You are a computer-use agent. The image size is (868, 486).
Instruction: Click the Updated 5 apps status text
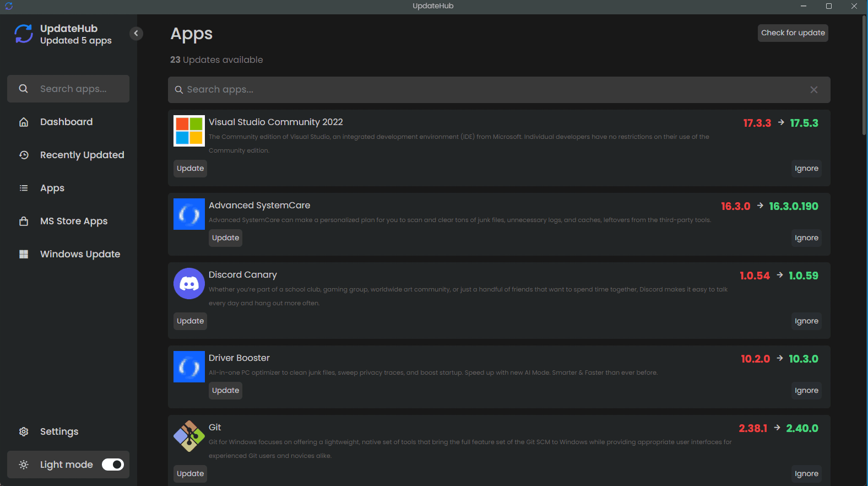pyautogui.click(x=76, y=41)
